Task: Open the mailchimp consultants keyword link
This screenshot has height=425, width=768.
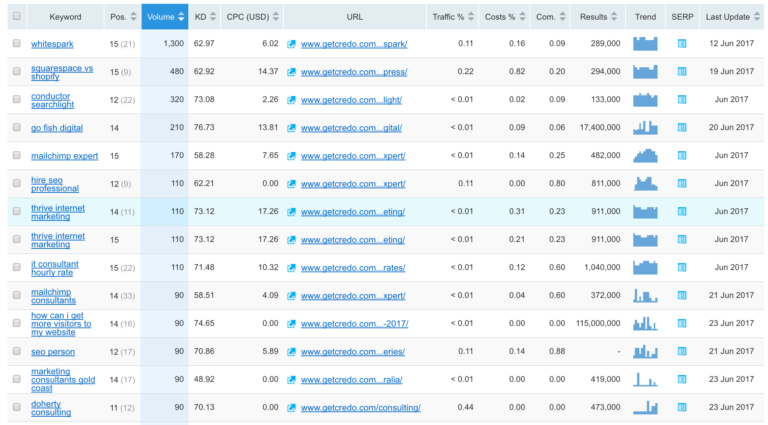Action: point(53,296)
